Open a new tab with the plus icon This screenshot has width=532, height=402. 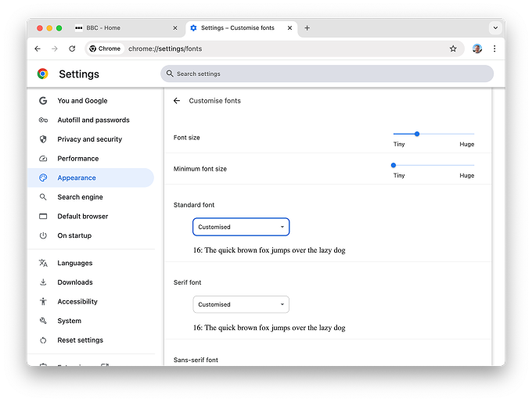pyautogui.click(x=307, y=28)
